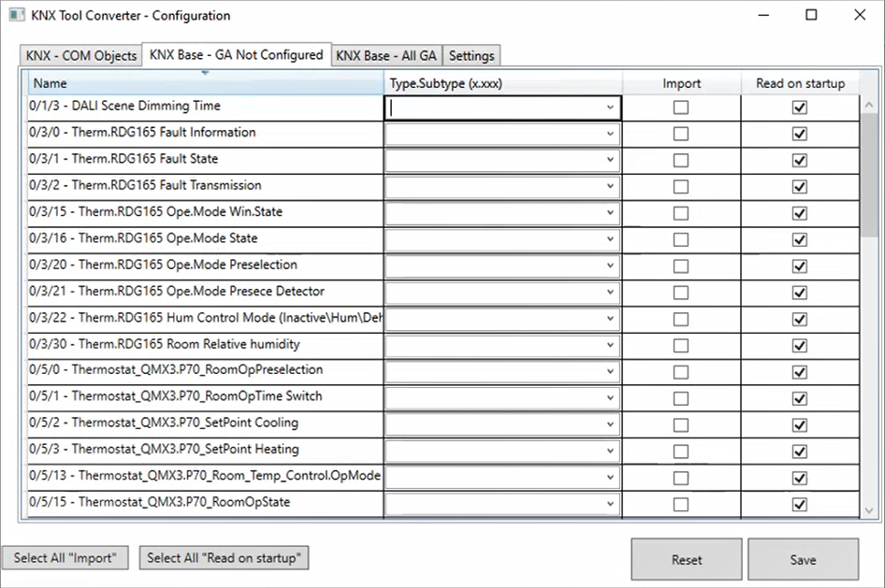Click Select All "Read on startup" button
This screenshot has width=885, height=588.
[x=224, y=558]
